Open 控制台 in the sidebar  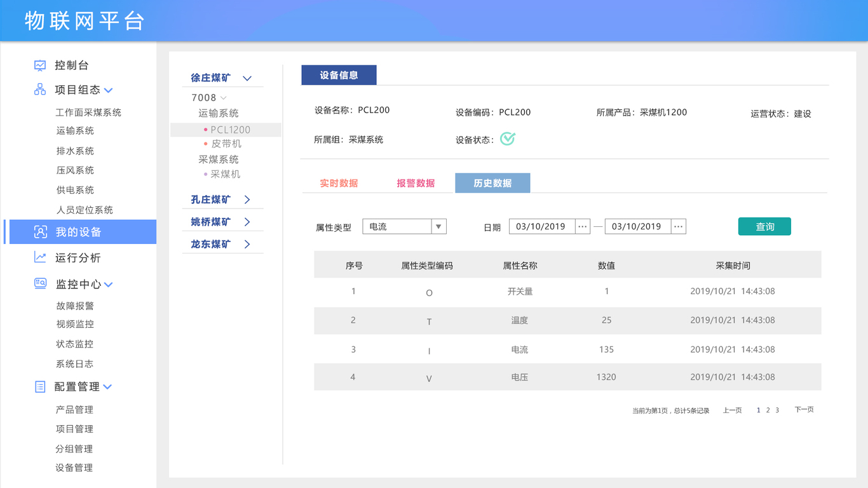(71, 65)
